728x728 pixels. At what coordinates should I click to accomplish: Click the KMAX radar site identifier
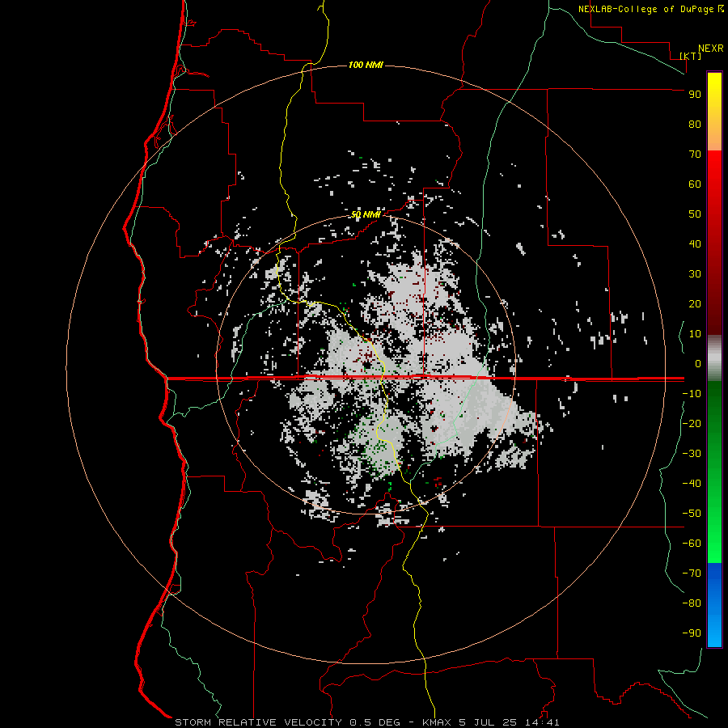tap(437, 722)
